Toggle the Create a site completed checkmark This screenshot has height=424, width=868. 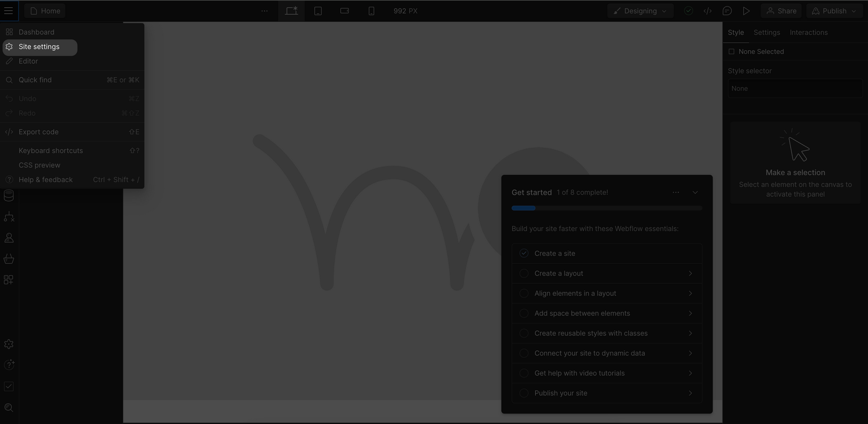click(x=524, y=253)
